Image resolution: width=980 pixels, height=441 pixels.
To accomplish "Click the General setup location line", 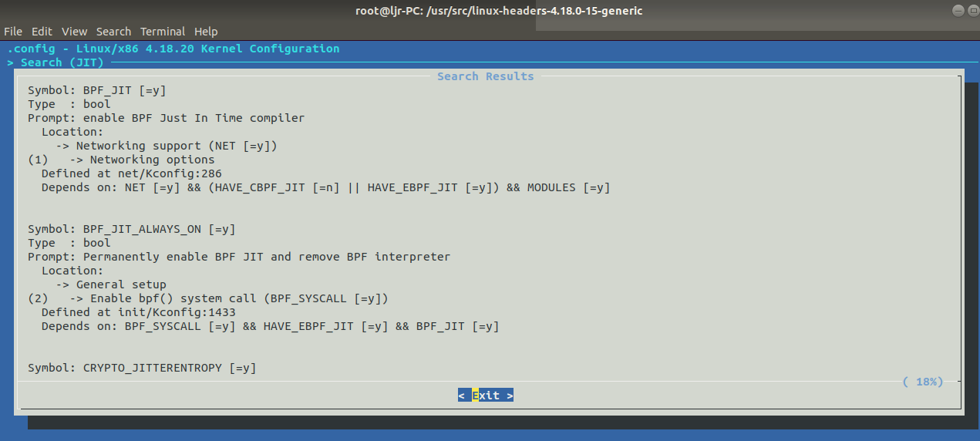I will pos(111,284).
